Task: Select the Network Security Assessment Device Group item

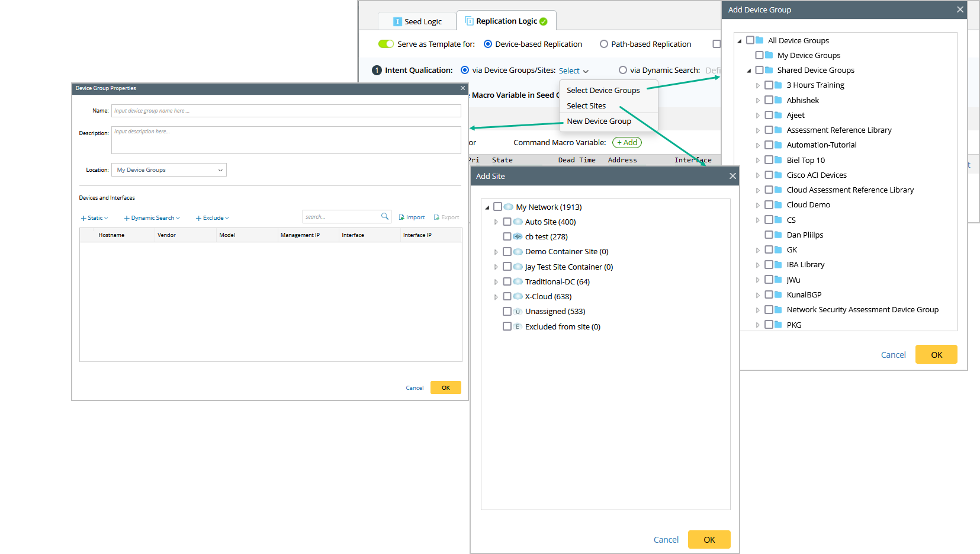Action: tap(862, 309)
